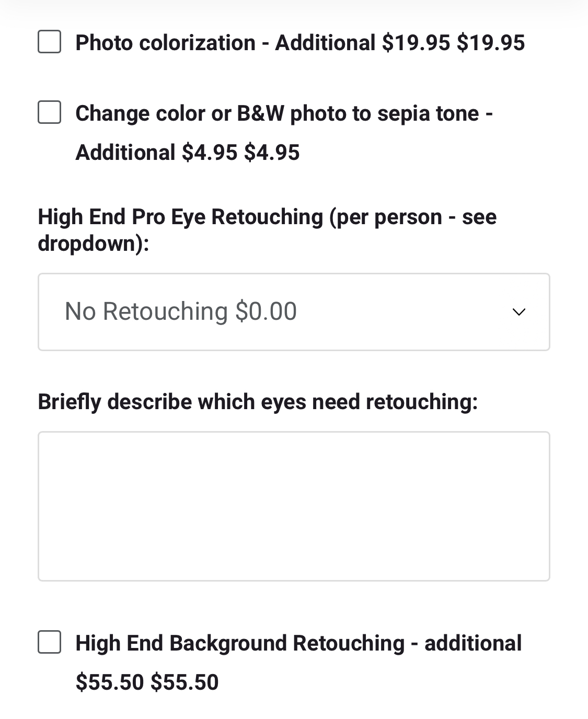Click the eye retouching dropdown chevron arrow
This screenshot has width=588, height=719.
tap(518, 312)
